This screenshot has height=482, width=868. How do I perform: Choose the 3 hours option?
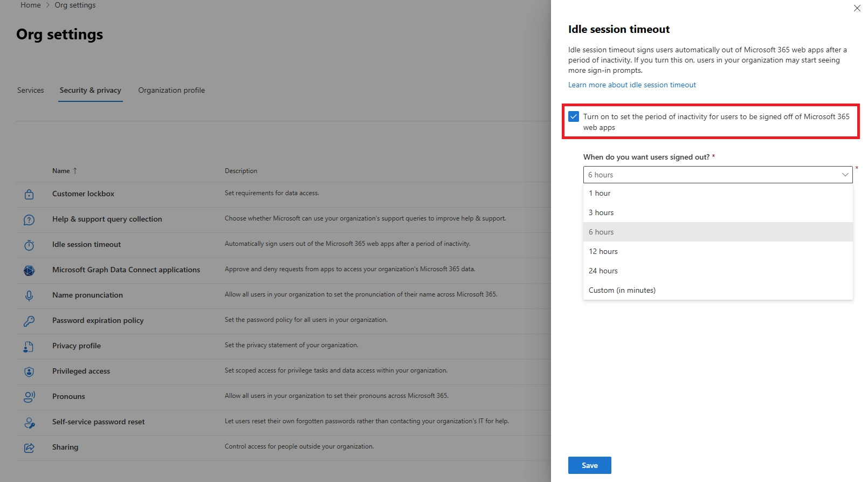[718, 212]
